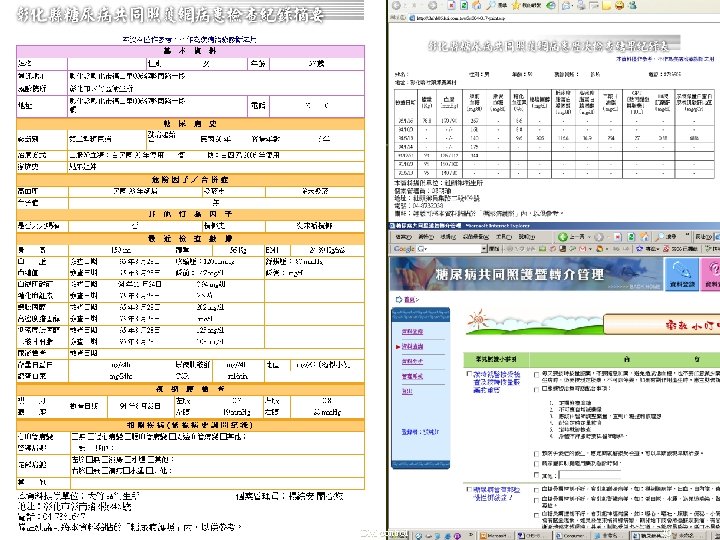Viewport: 720px width, 540px height.
Task: Click Home house icon in lower browser
Action: click(x=645, y=237)
